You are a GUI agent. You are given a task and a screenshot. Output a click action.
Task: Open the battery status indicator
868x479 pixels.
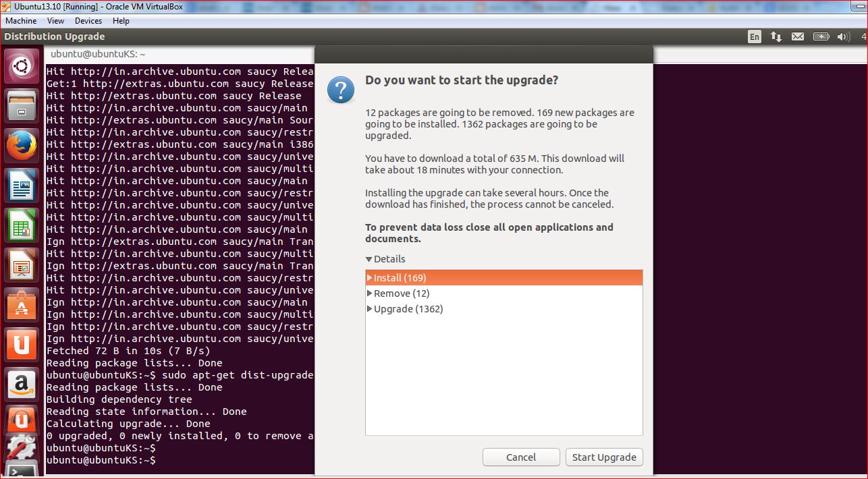[821, 37]
